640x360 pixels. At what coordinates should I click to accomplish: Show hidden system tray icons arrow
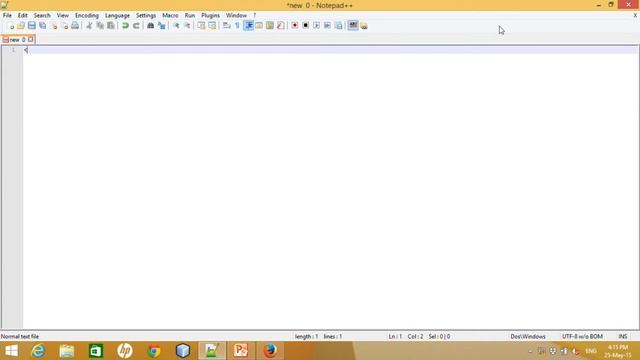pos(530,351)
